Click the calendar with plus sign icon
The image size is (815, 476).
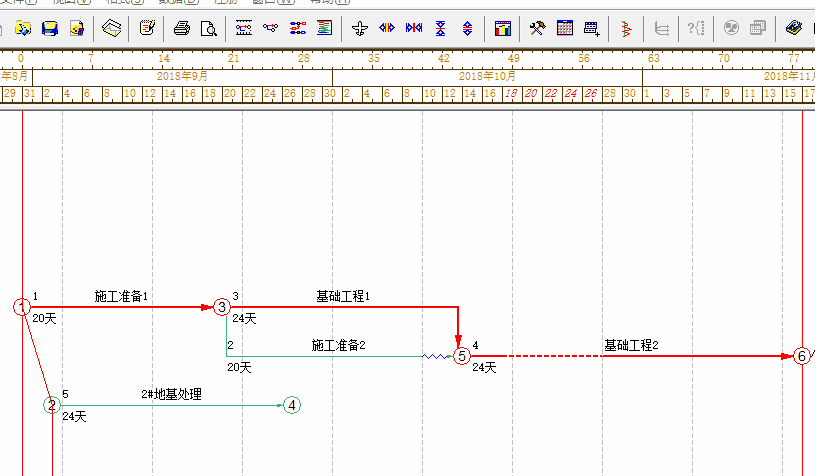tap(592, 28)
